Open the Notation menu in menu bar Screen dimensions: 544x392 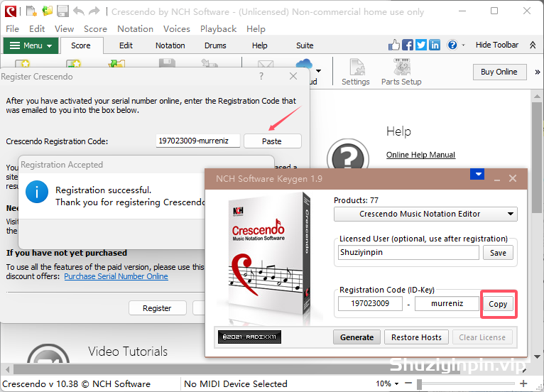[x=136, y=29]
